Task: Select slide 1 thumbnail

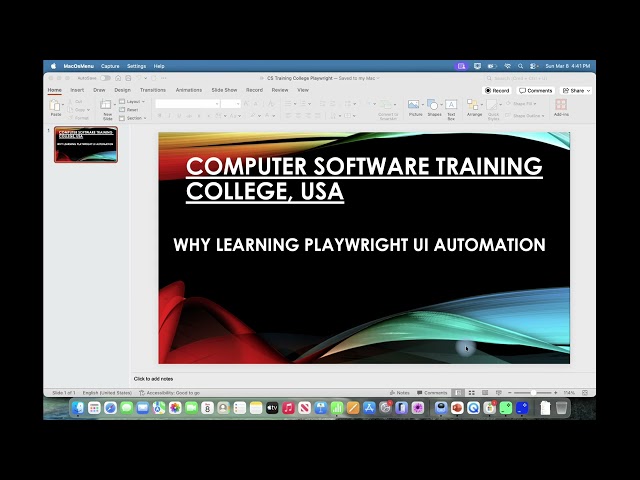Action: [86, 144]
